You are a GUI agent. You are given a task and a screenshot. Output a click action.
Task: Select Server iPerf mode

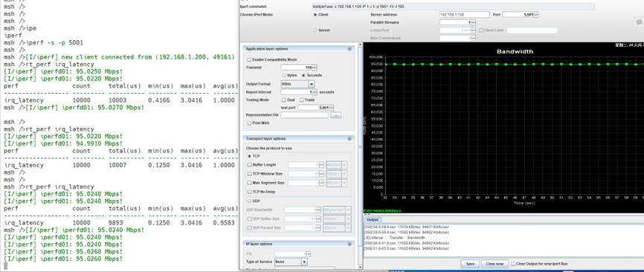315,30
